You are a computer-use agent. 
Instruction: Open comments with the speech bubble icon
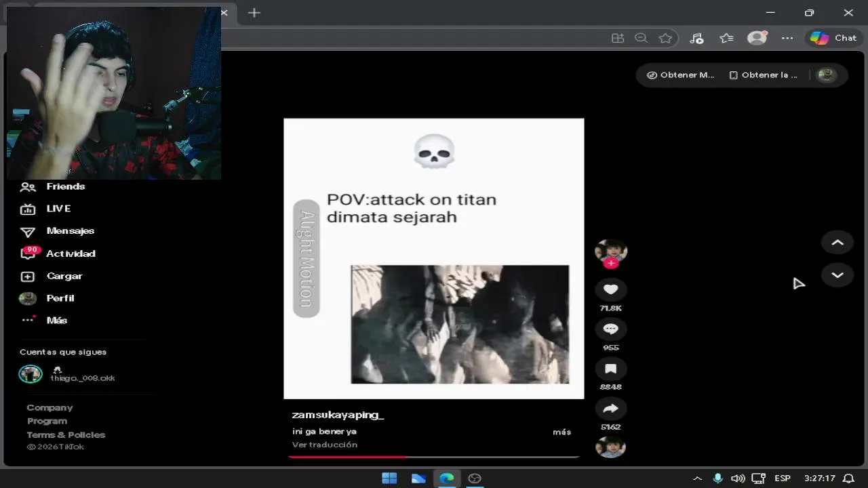[x=611, y=329]
